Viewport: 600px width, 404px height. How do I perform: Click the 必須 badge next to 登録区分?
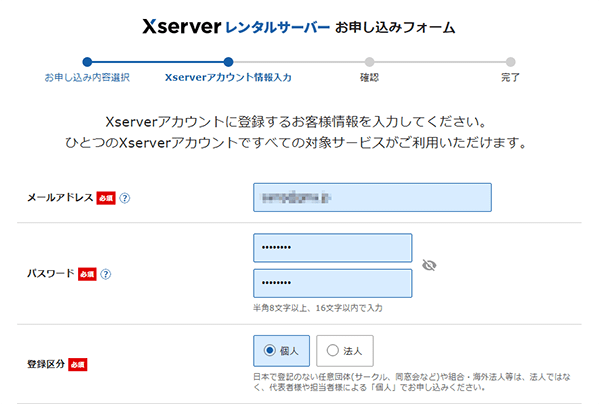78,364
